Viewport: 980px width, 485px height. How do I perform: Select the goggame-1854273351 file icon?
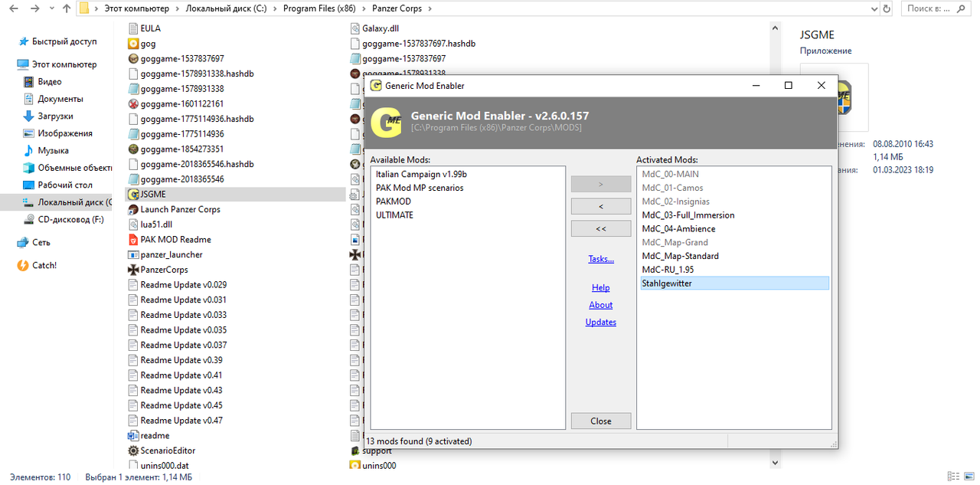coord(133,149)
